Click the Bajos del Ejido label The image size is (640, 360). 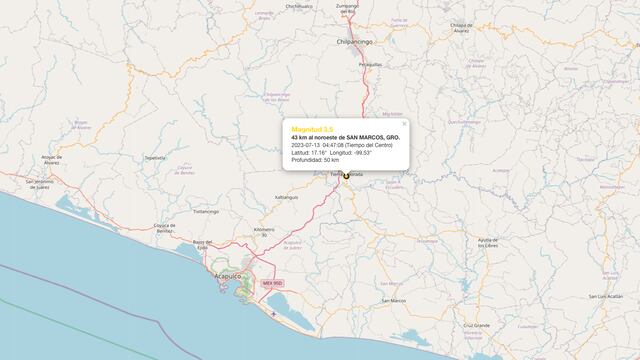(x=202, y=244)
